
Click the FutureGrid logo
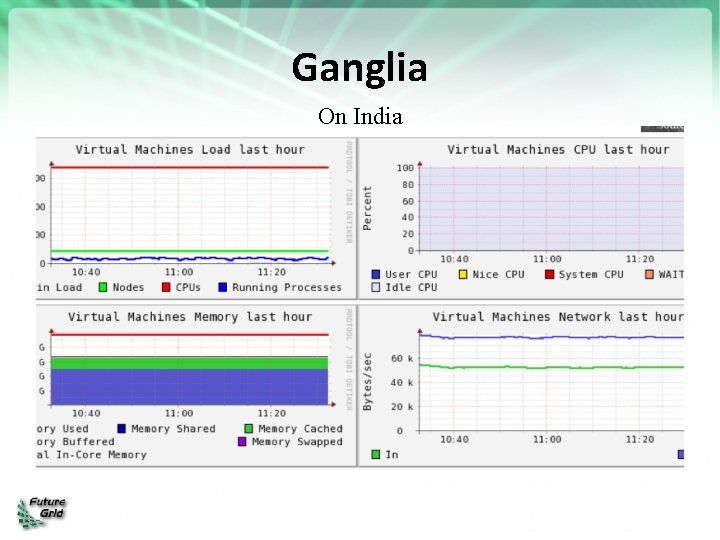(41, 512)
